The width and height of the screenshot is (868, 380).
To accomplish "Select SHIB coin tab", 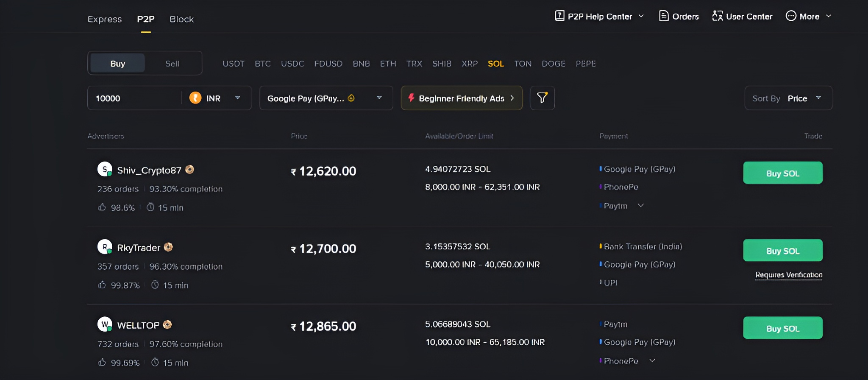I will click(442, 64).
